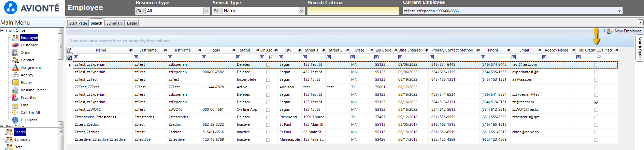Click the pin icon on the Name column

(x=131, y=50)
